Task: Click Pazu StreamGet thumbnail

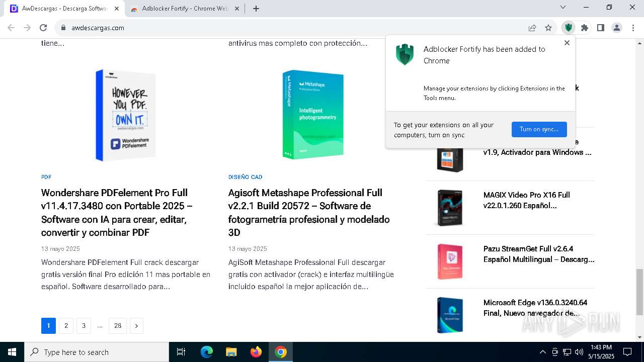Action: 450,261
